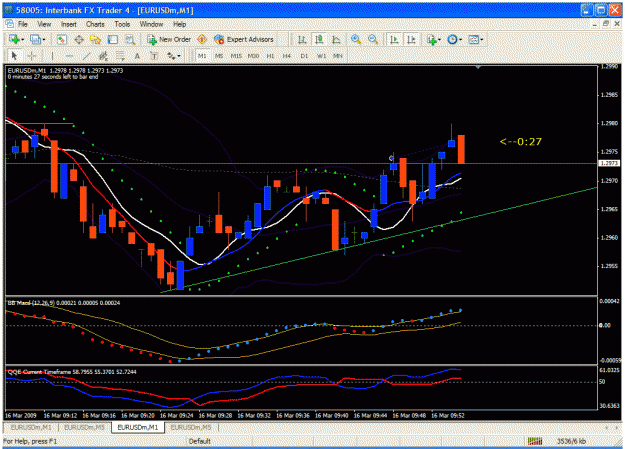The width and height of the screenshot is (625, 449).
Task: Open the Tools menu
Action: [122, 24]
